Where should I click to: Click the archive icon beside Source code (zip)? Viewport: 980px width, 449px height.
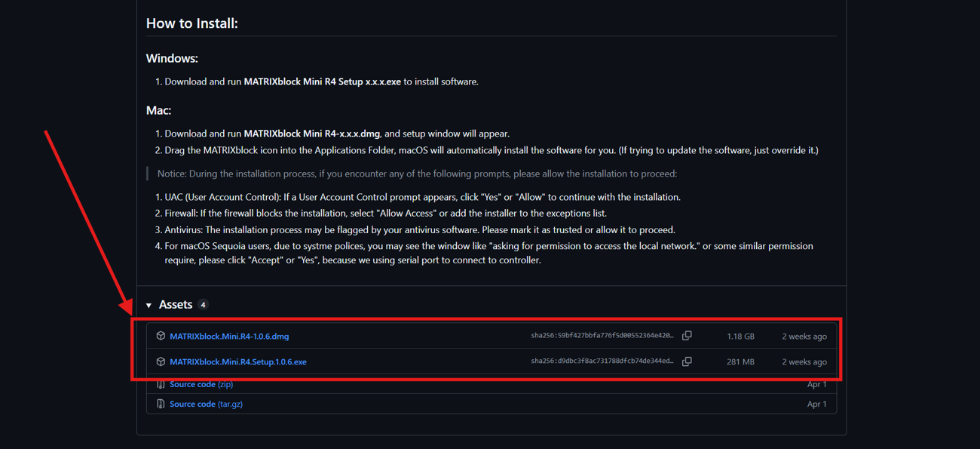[x=161, y=385]
